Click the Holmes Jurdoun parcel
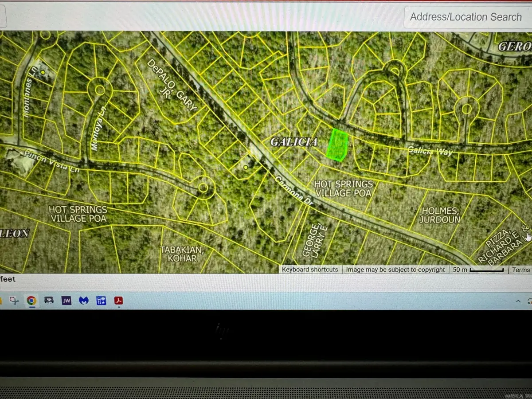The image size is (532, 399). [439, 215]
